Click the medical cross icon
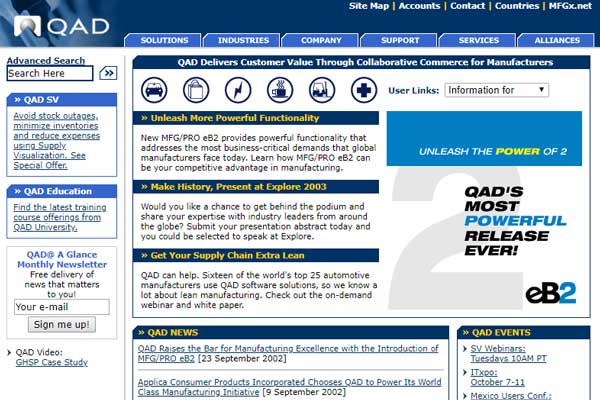The width and height of the screenshot is (600, 400). (364, 90)
